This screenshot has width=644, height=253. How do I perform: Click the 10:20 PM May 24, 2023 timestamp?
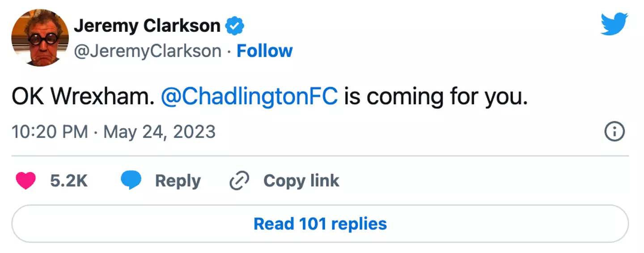(x=114, y=132)
